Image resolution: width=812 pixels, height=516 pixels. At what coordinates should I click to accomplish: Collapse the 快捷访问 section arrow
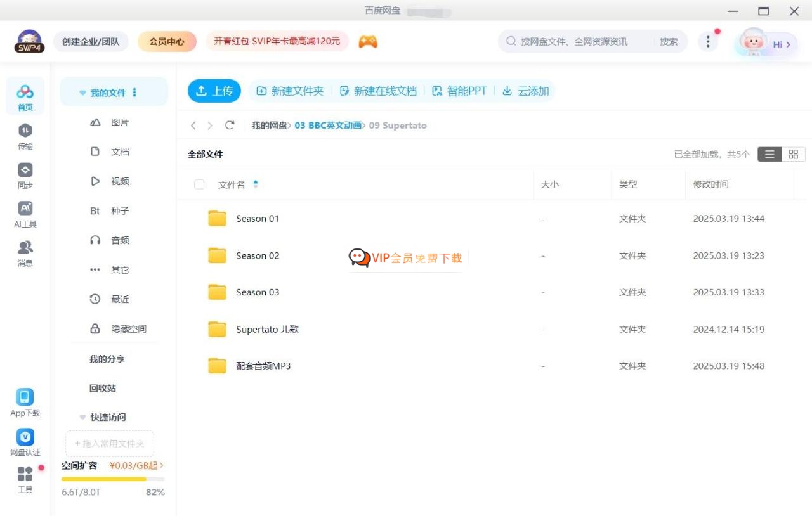[82, 417]
